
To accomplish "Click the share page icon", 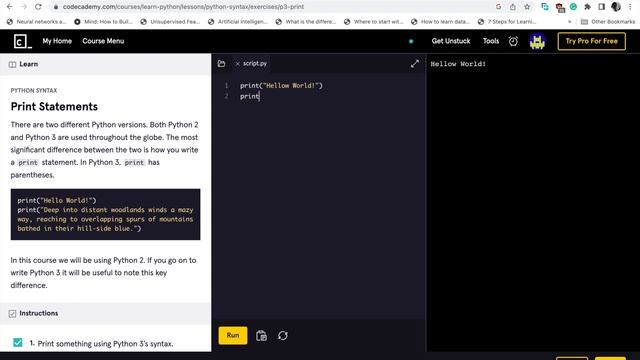I will point(513,7).
